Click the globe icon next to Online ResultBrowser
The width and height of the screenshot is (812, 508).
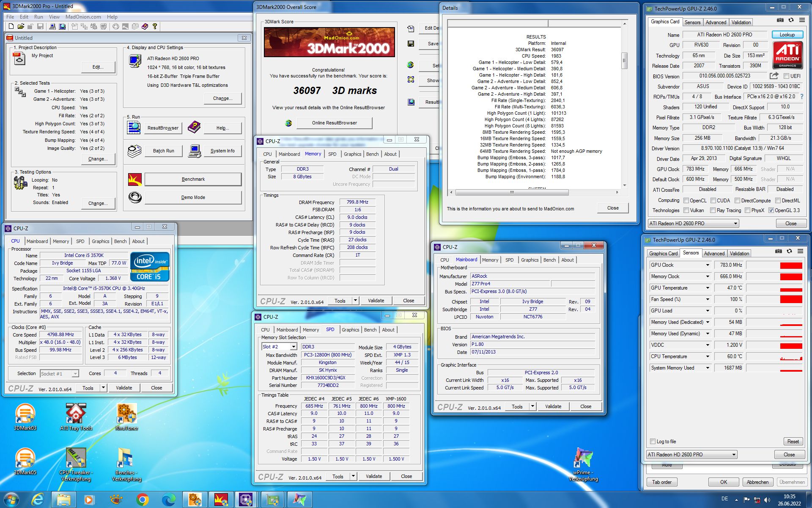[288, 123]
